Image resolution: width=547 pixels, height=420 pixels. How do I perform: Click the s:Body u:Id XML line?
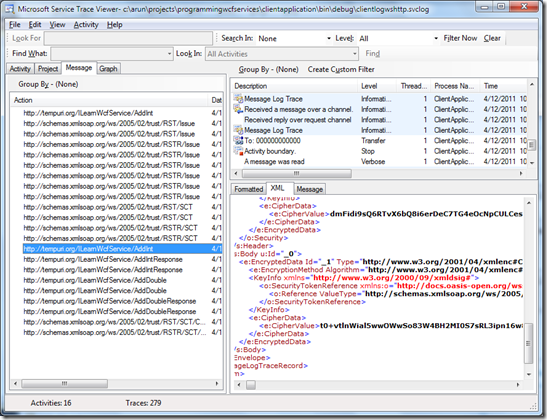pyautogui.click(x=268, y=254)
